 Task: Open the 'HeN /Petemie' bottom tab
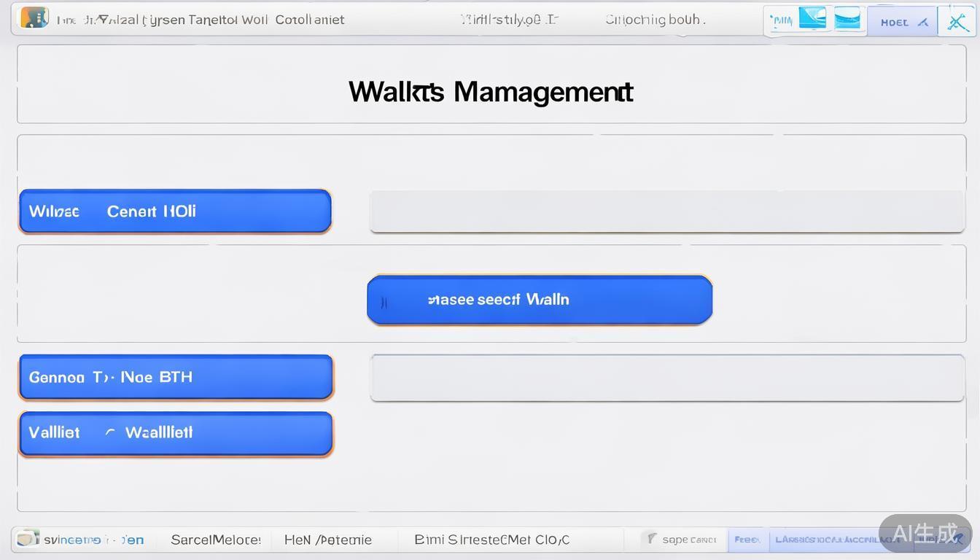click(328, 540)
